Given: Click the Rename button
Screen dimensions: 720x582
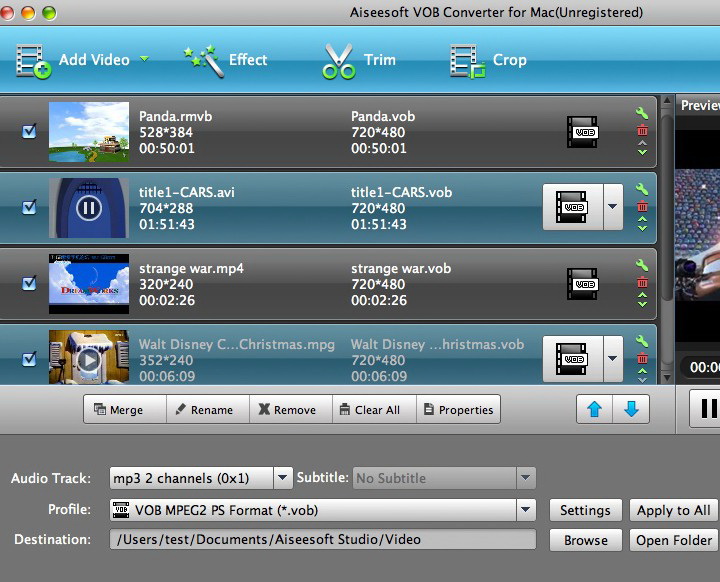Looking at the screenshot, I should coord(208,409).
